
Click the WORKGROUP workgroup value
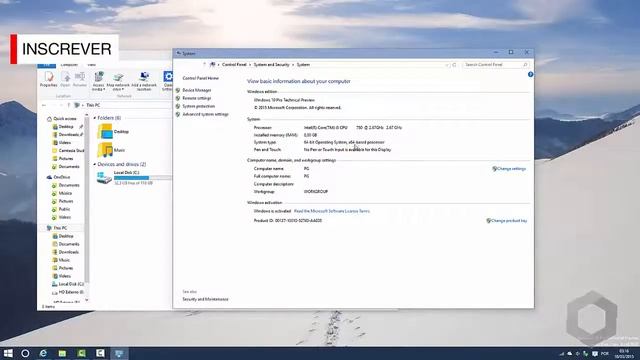pos(316,191)
